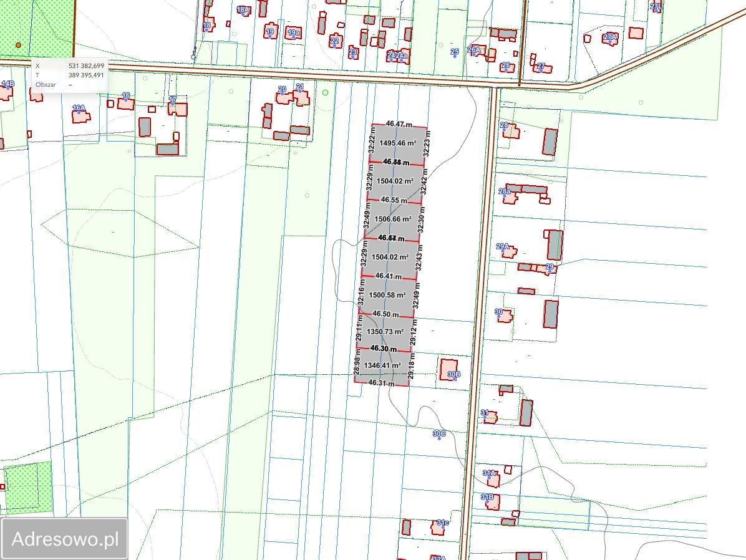This screenshot has width=746, height=560.
Task: Click the 46.47 m top edge dimension
Action: [399, 123]
